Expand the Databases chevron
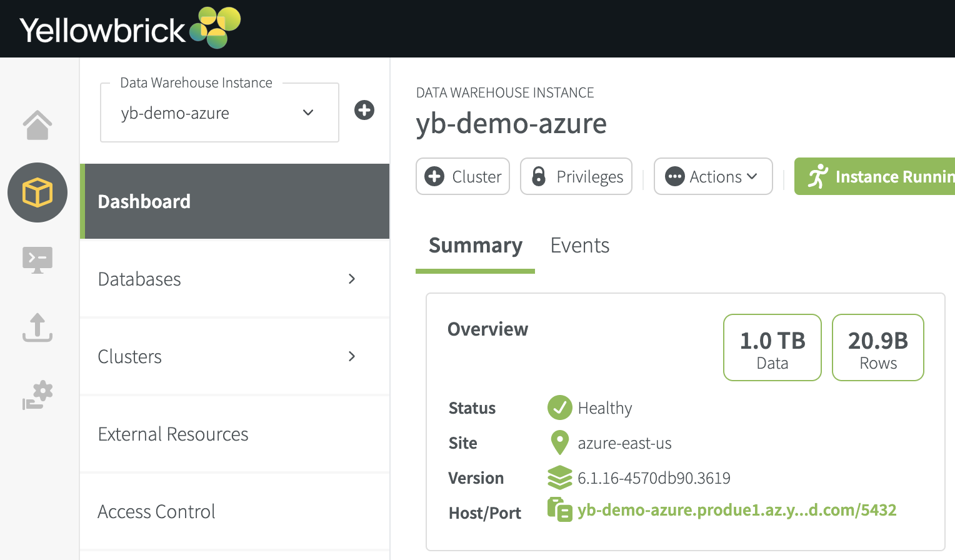 coord(352,279)
